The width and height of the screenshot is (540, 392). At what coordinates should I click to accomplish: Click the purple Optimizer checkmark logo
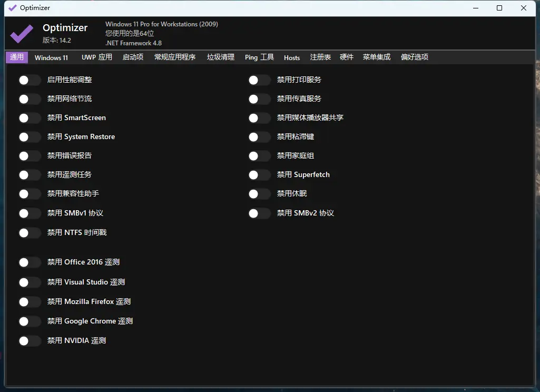point(22,33)
